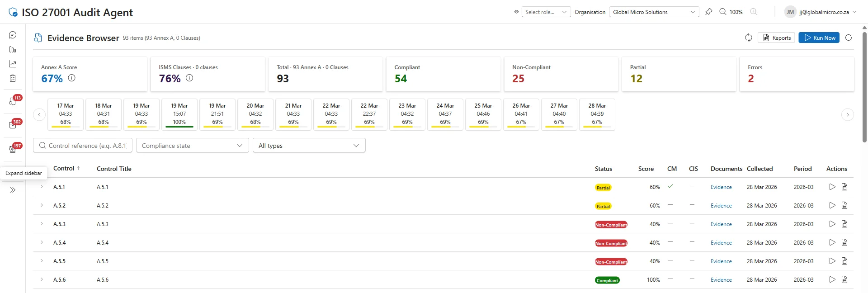The image size is (868, 293).
Task: Select the 19 Mar 15:07 100% run
Action: pos(179,114)
